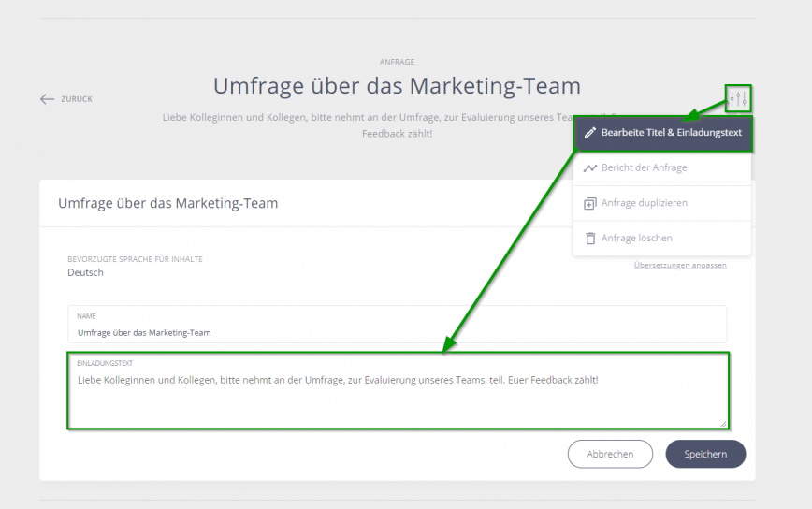Click the card title Umfrage über das Marketing-Team
Screen dimensions: 812x509
click(x=167, y=203)
